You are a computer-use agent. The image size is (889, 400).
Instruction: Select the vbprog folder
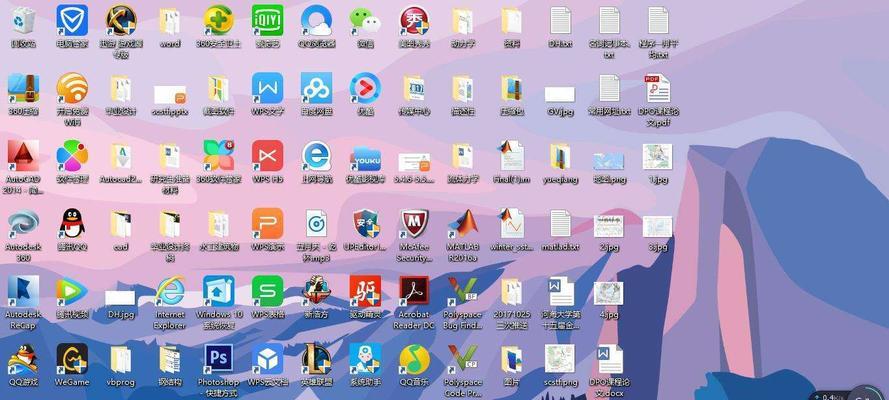tap(121, 359)
